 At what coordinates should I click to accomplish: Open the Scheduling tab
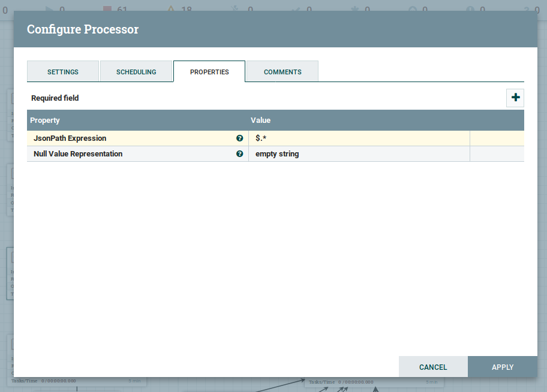(x=136, y=72)
